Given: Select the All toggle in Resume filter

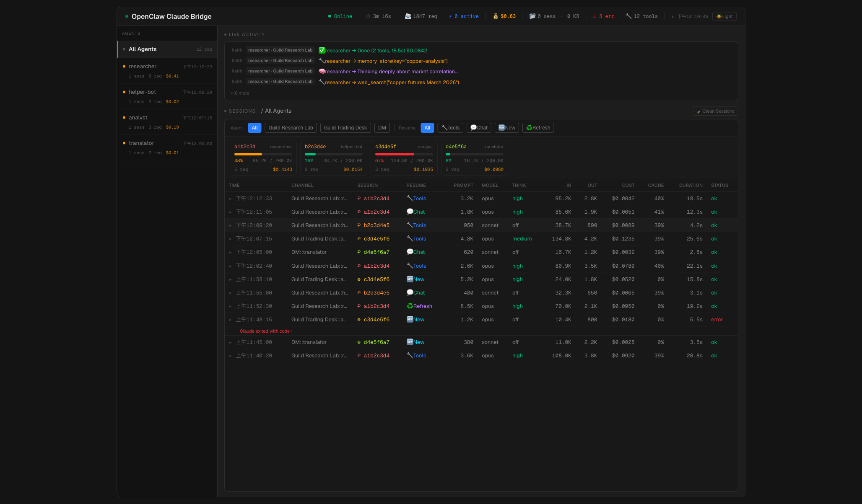Looking at the screenshot, I should coord(427,128).
